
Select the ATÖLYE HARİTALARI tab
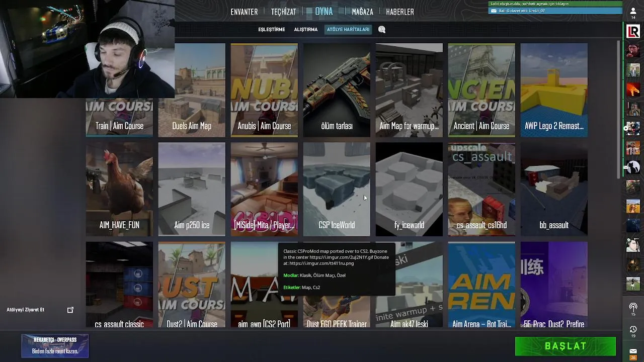tap(348, 30)
